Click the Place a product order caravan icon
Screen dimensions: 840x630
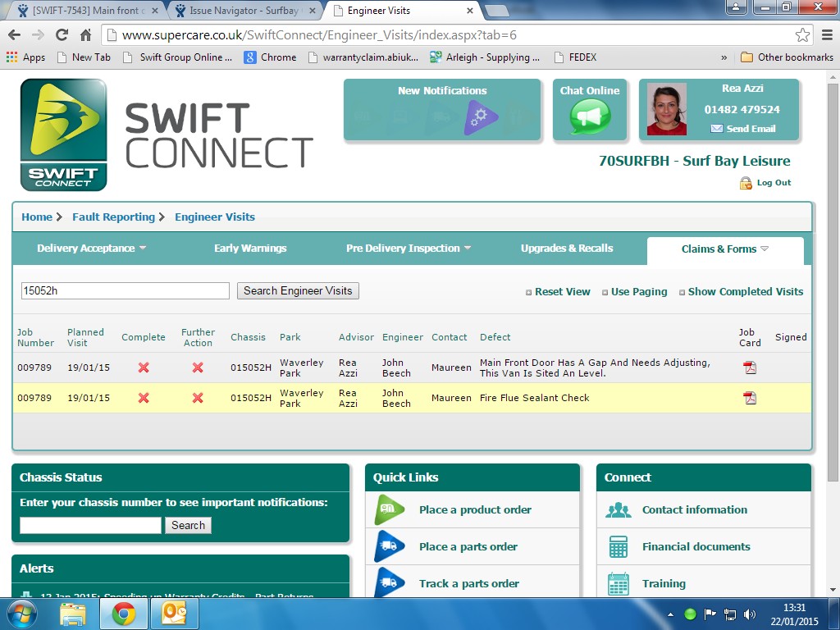[390, 510]
